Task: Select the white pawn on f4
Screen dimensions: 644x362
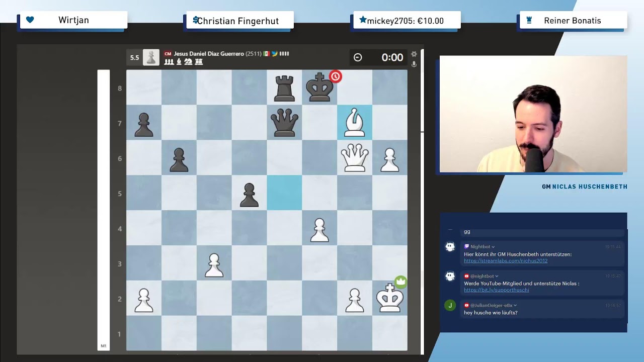Action: pyautogui.click(x=319, y=229)
